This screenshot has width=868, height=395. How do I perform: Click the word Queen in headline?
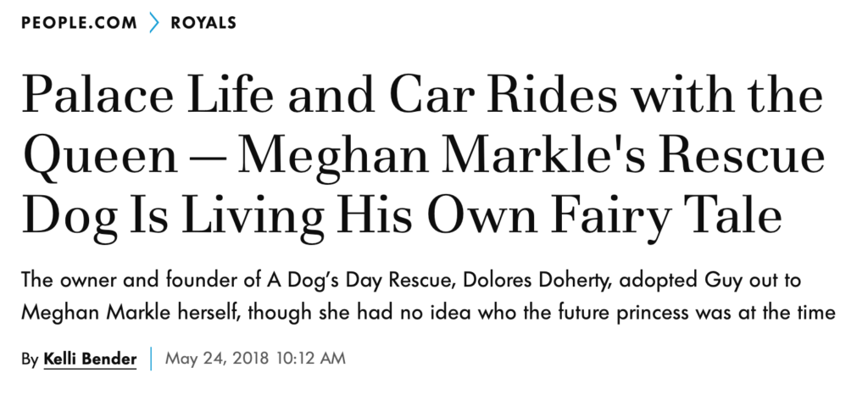[x=100, y=157]
